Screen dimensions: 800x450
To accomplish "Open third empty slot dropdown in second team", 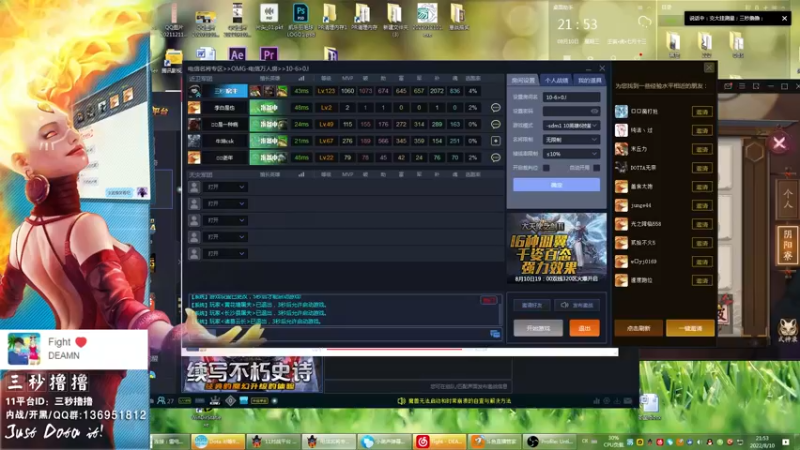I will (x=226, y=220).
